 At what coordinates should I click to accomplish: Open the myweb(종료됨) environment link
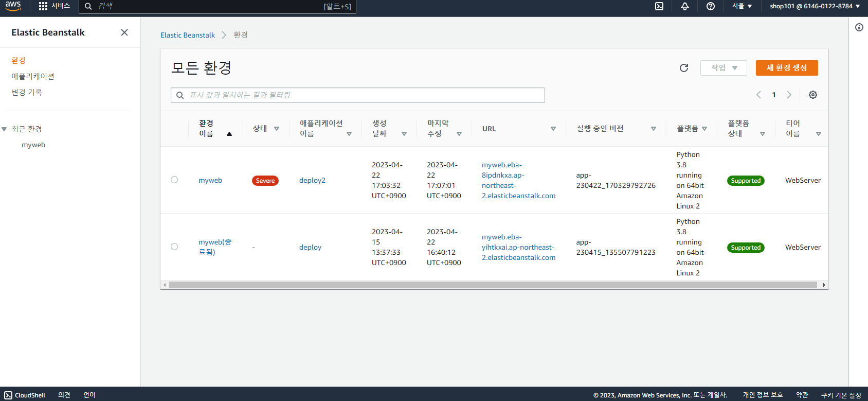[x=215, y=247]
